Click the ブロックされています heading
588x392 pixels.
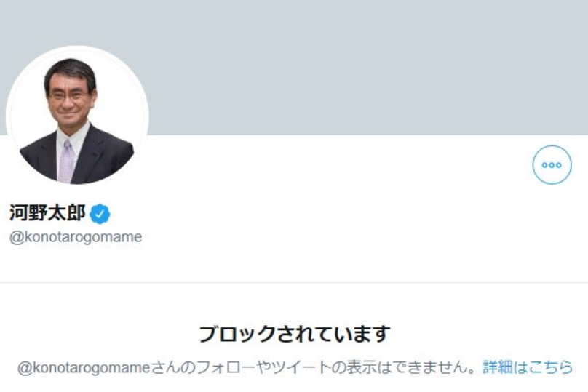[x=295, y=335]
